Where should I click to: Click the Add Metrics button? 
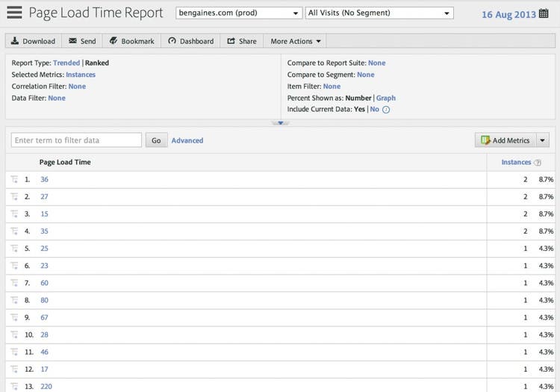click(505, 140)
